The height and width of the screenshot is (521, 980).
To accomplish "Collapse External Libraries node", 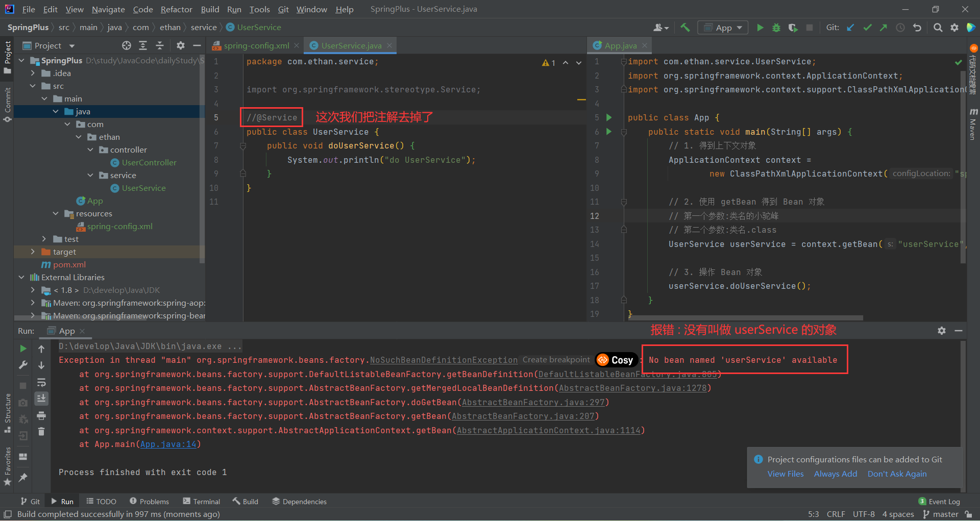I will (x=21, y=277).
